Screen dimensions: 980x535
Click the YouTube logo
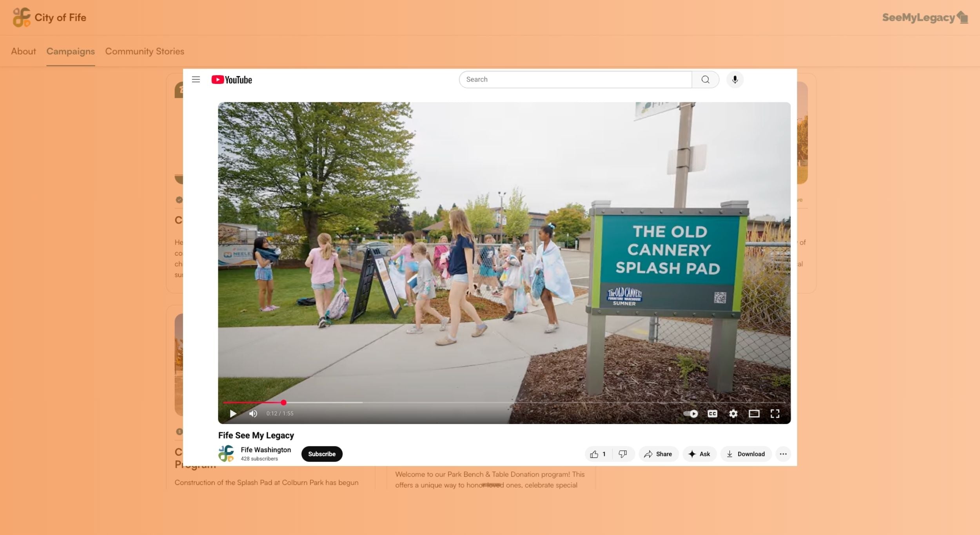232,80
